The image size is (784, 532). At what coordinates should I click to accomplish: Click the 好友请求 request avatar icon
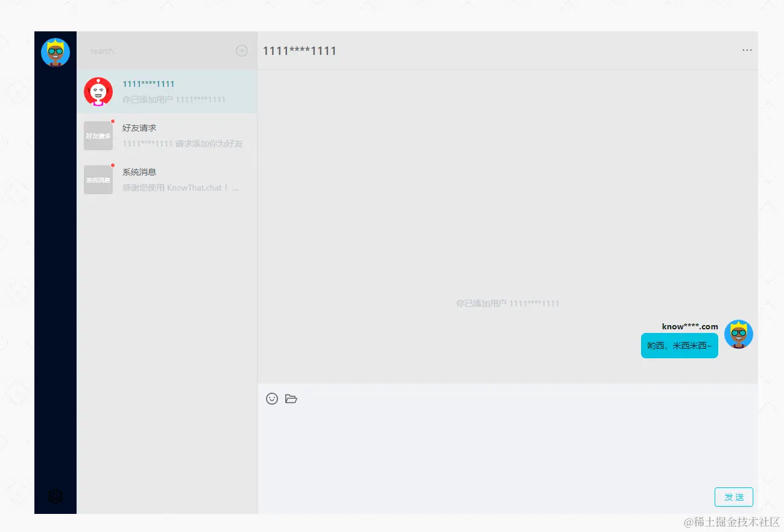pos(98,135)
